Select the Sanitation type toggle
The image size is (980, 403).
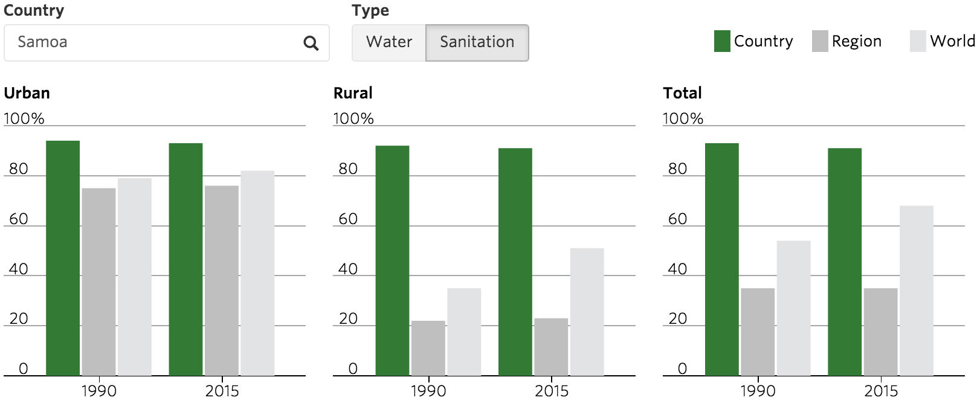[477, 42]
